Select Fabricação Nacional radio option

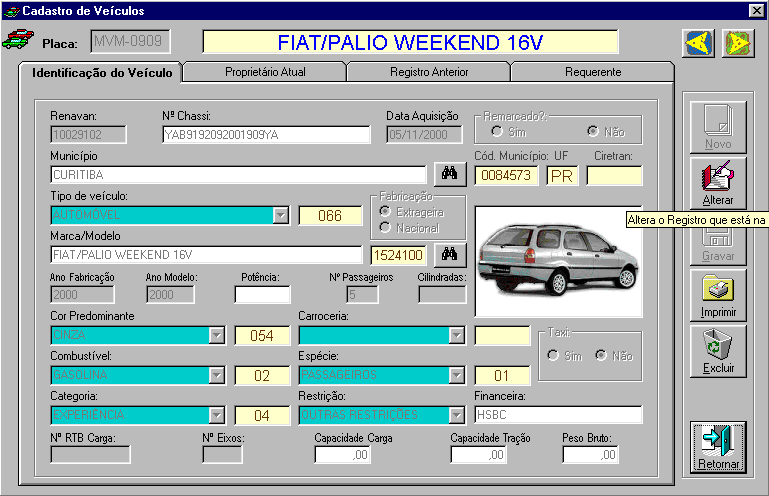point(385,228)
